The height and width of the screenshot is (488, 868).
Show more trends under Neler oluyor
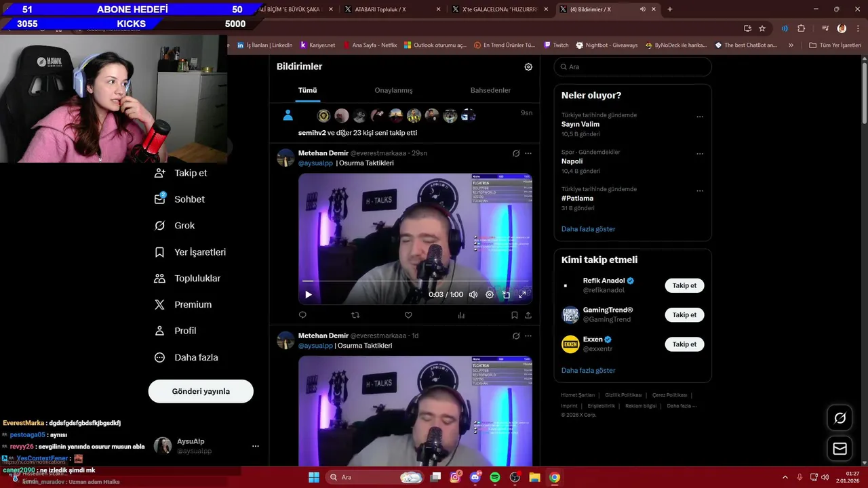pyautogui.click(x=589, y=229)
